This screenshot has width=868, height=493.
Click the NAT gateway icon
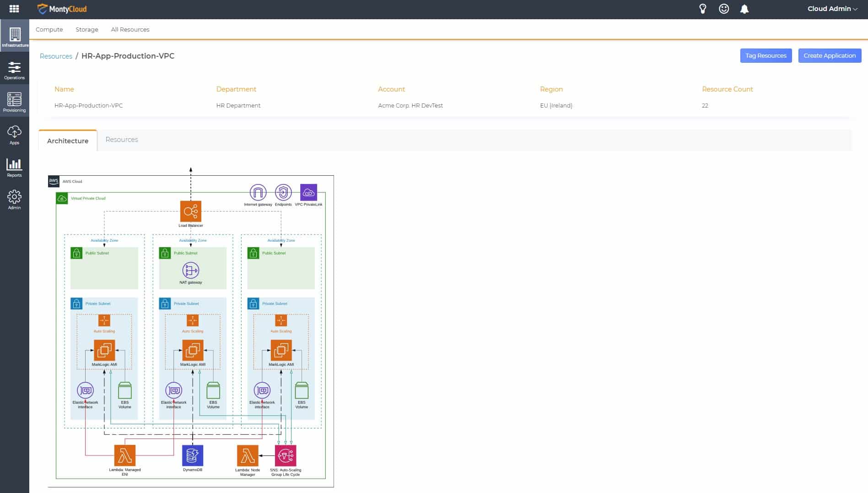[x=190, y=271]
